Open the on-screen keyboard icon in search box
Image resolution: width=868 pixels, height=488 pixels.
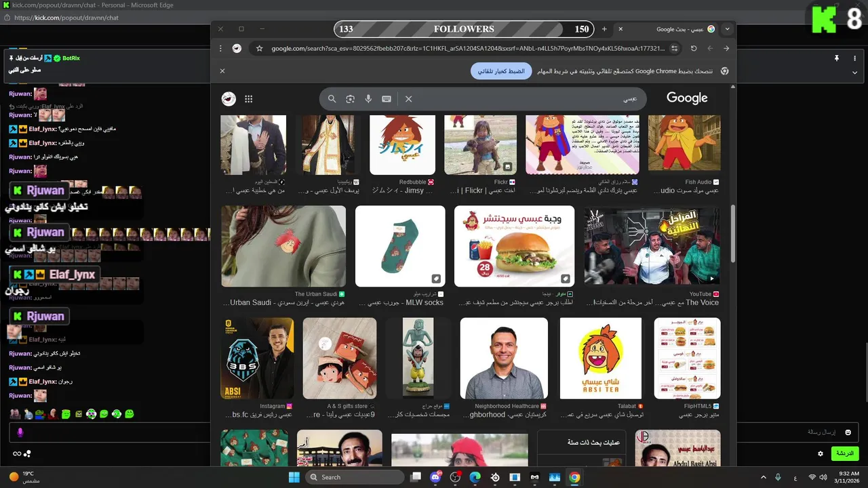coord(387,99)
